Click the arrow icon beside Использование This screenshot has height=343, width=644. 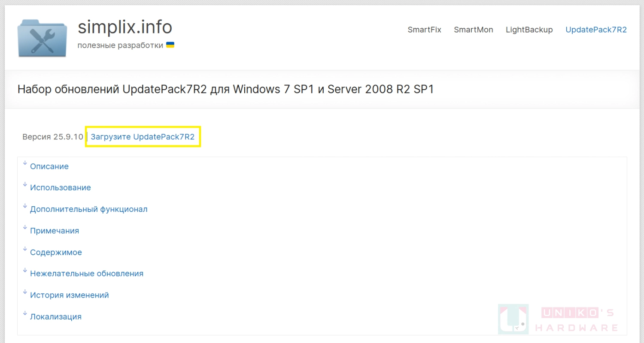(x=25, y=184)
